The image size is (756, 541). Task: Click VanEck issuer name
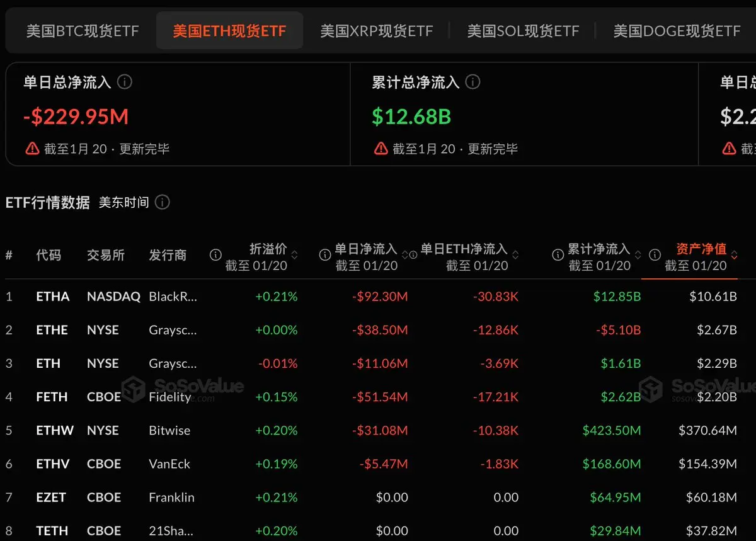click(169, 464)
